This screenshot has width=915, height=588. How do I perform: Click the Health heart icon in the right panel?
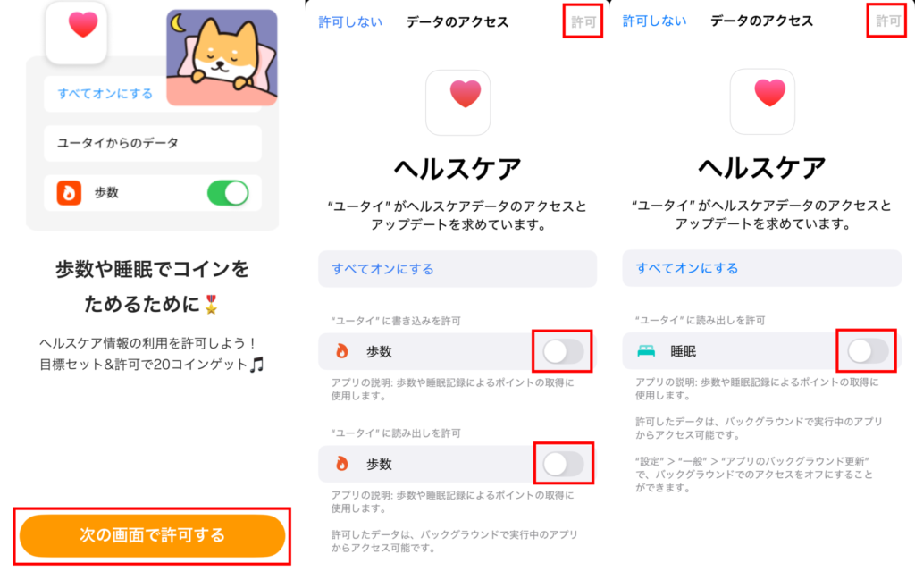click(x=762, y=101)
